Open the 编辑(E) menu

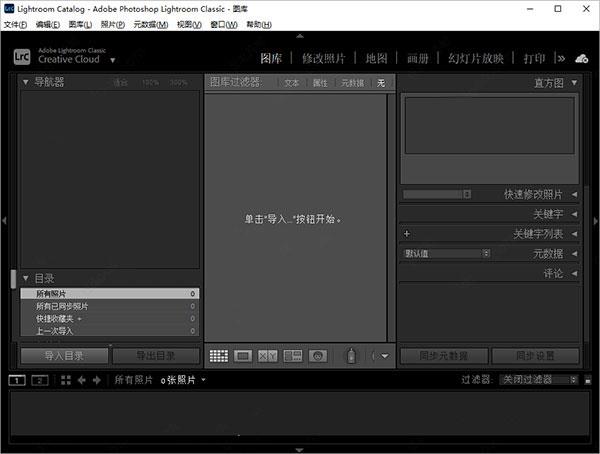point(48,25)
